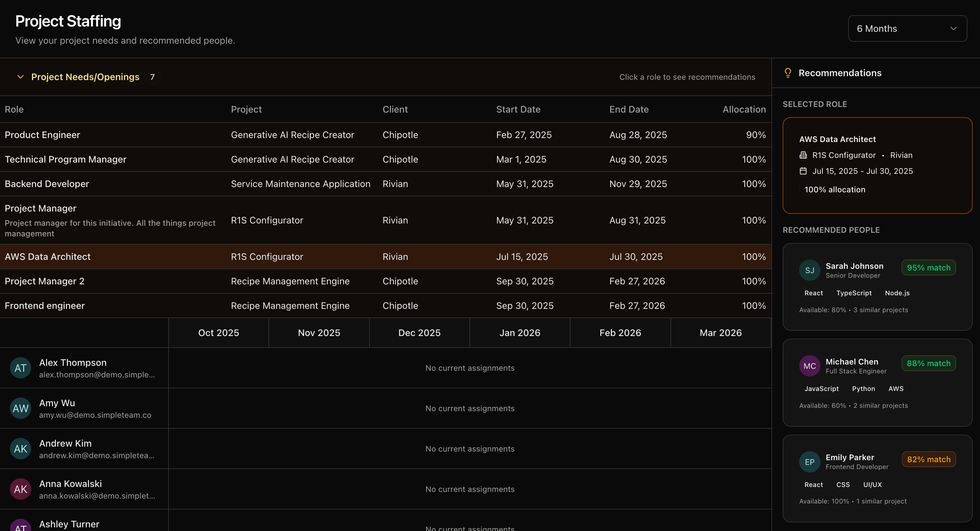Click Alex Thompson's AT avatar
The width and height of the screenshot is (980, 531).
[21, 368]
